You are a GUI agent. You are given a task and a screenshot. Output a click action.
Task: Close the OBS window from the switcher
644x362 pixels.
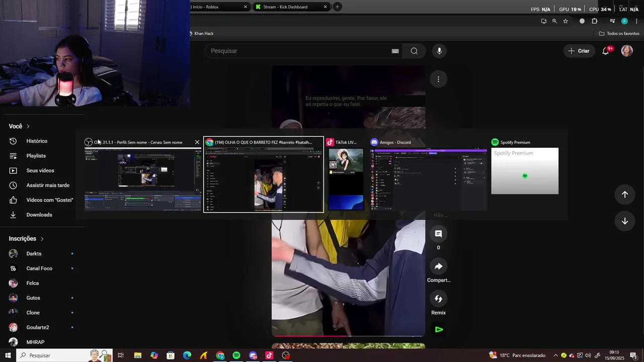(197, 142)
